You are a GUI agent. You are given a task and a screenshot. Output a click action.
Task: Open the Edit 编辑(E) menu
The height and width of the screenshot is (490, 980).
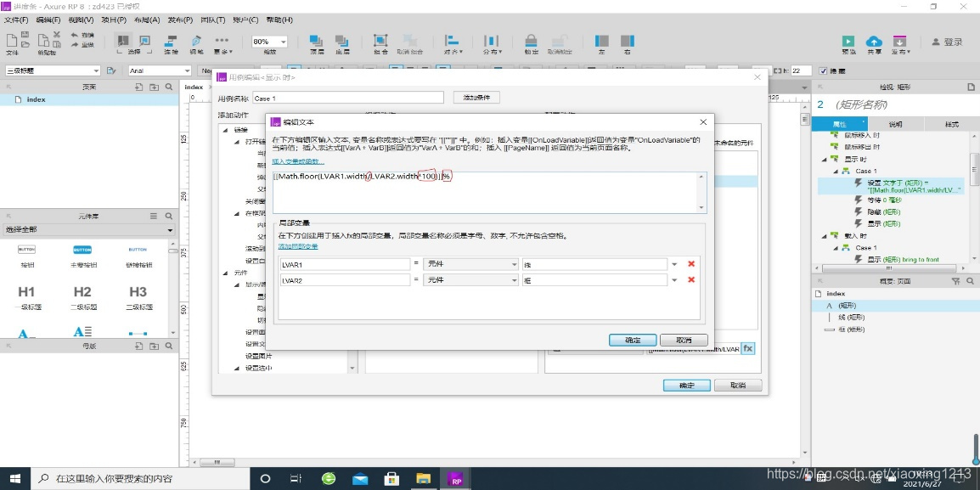(48, 20)
